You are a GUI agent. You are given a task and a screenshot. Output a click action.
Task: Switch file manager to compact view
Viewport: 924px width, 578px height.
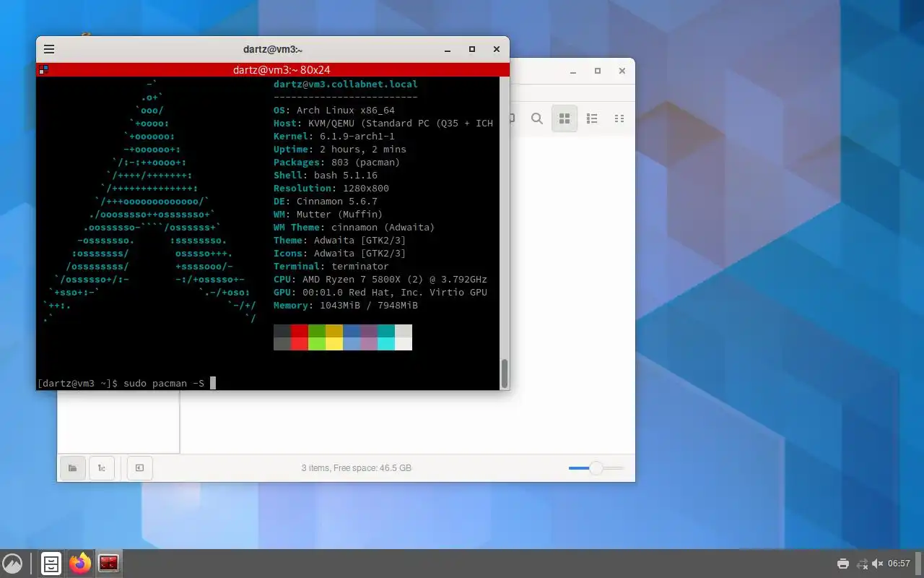pos(619,118)
